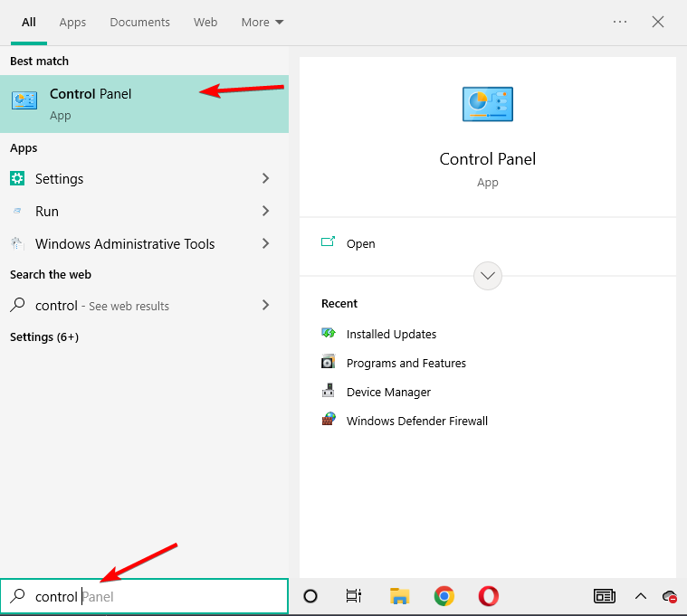Viewport: 687px width, 616px height.
Task: Click the Task View taskbar icon
Action: (354, 596)
